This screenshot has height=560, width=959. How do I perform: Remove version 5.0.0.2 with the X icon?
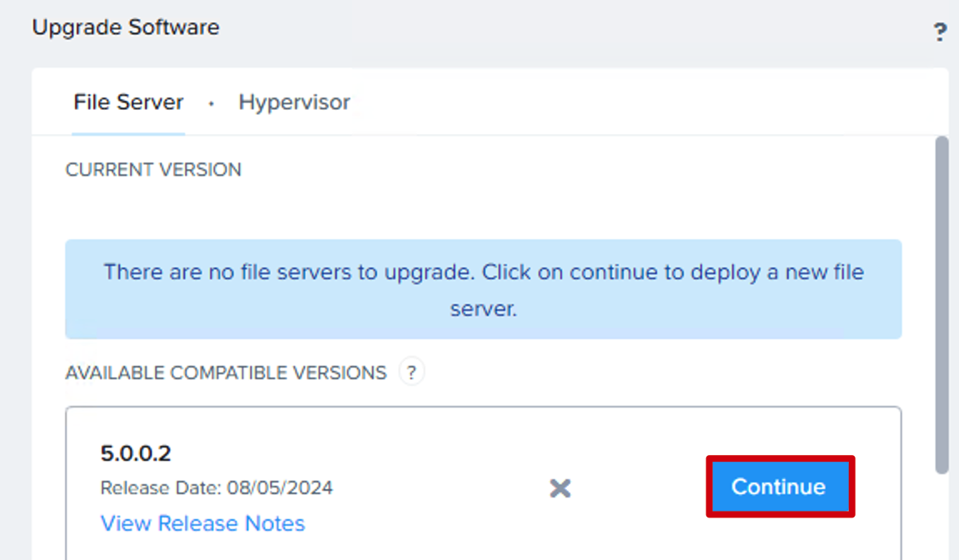tap(560, 487)
